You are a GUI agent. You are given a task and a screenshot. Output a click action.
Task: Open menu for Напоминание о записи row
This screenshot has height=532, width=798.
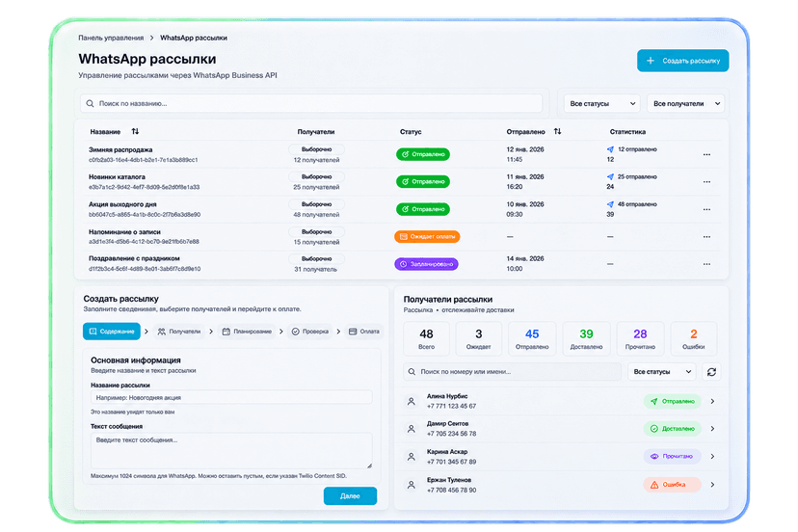[706, 237]
